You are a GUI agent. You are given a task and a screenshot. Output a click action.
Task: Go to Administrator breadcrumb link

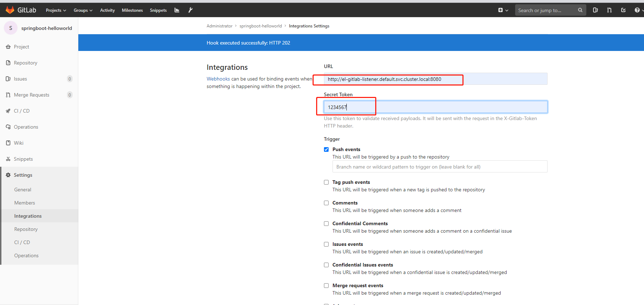[x=219, y=26]
